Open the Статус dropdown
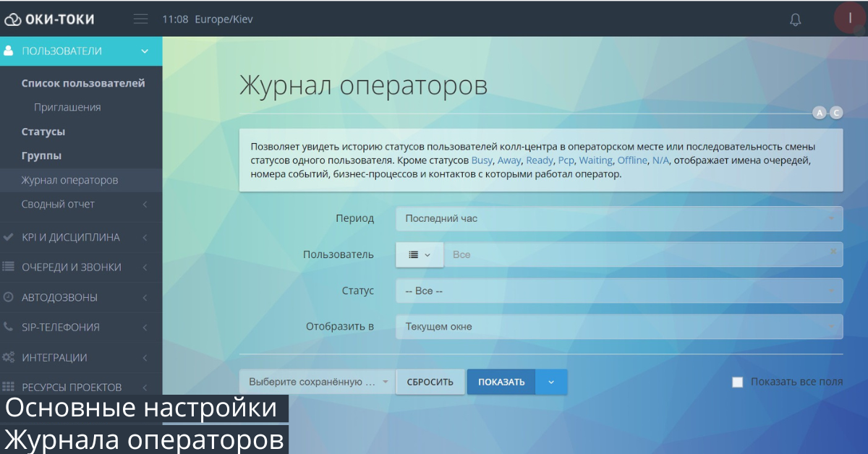This screenshot has width=868, height=454. [619, 291]
